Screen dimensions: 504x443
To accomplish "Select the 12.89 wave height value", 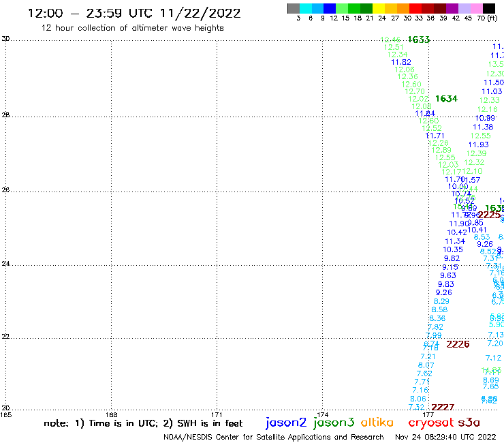I will [441, 150].
